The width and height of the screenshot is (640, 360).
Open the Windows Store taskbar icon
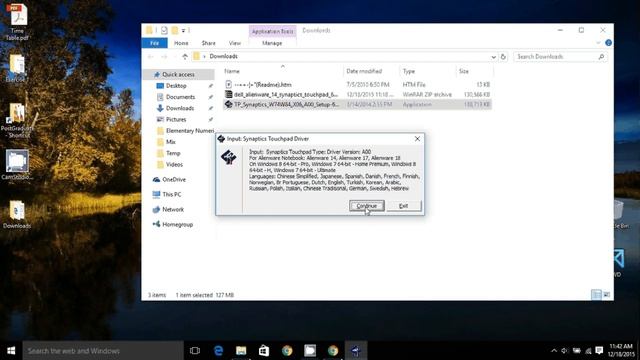pos(264,351)
